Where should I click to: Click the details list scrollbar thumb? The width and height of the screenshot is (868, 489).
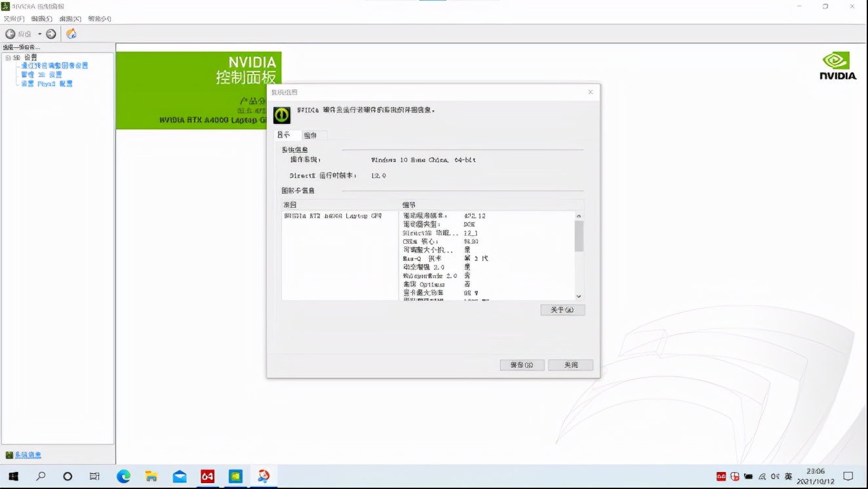click(579, 236)
